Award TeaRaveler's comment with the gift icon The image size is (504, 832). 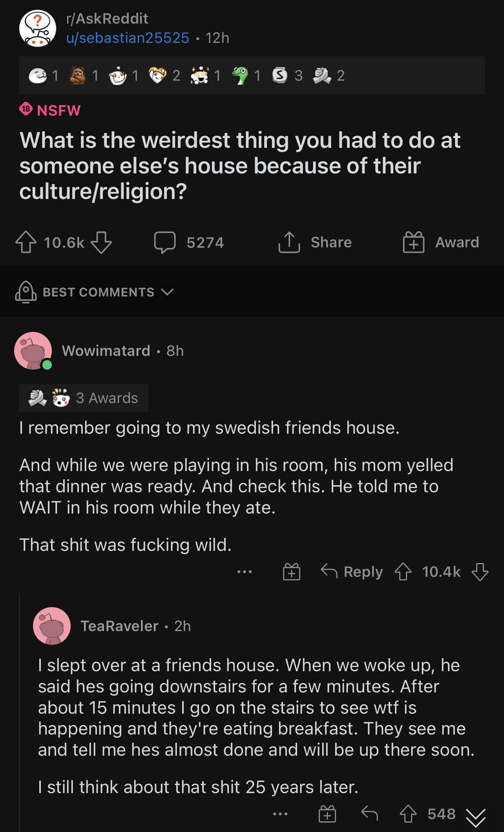coord(327,814)
